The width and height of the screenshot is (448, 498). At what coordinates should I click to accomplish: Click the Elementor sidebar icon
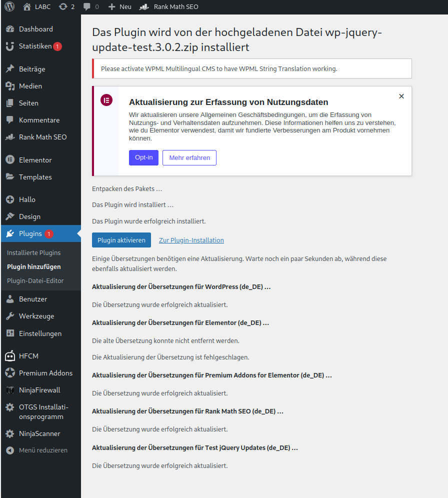(x=10, y=160)
